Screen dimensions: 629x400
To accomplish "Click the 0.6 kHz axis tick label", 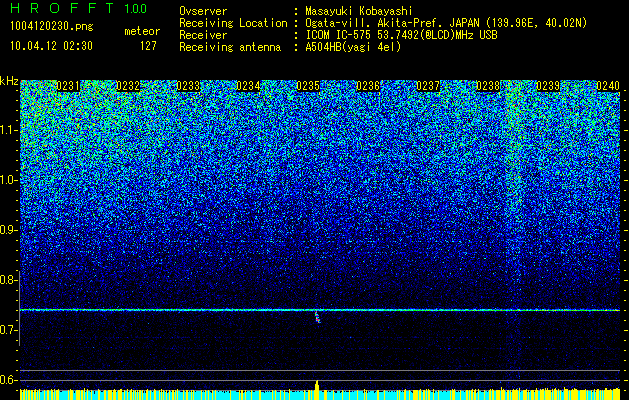I will tap(8, 380).
